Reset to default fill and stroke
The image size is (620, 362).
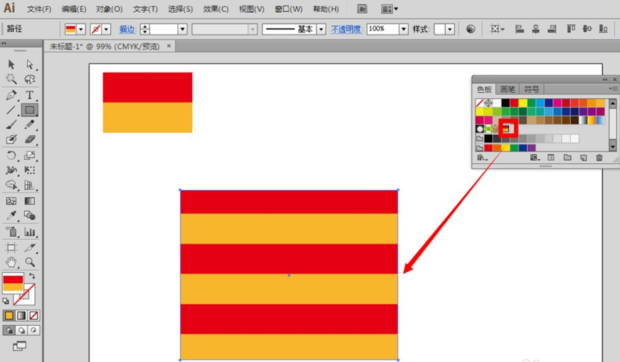pyautogui.click(x=6, y=301)
